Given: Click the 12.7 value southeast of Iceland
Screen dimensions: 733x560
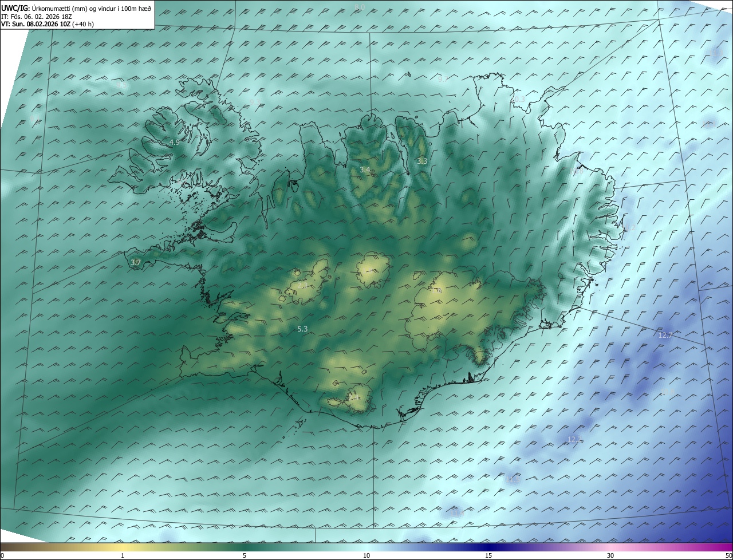Looking at the screenshot, I should (x=665, y=336).
